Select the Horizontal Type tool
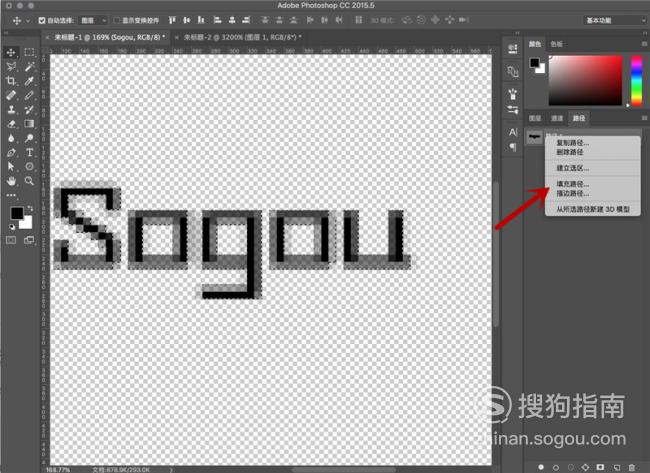 (x=29, y=153)
